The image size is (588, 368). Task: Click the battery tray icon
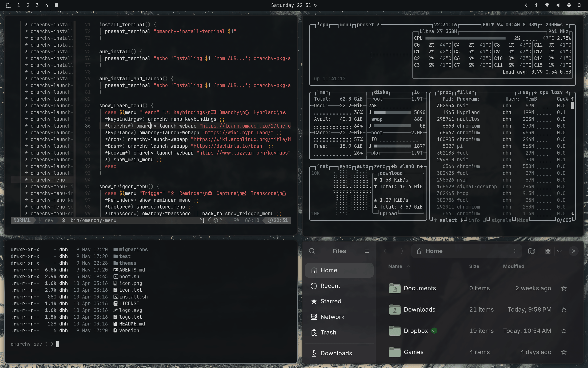click(x=579, y=5)
